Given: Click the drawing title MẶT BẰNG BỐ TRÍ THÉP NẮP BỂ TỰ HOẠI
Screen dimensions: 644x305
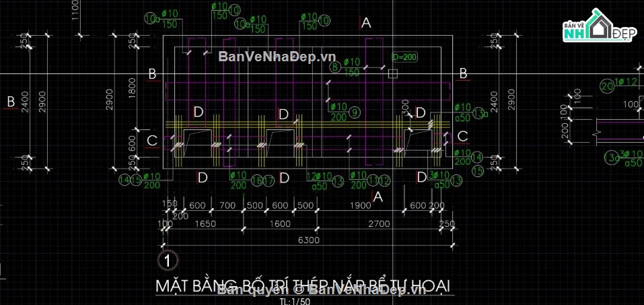Looking at the screenshot, I should [303, 285].
